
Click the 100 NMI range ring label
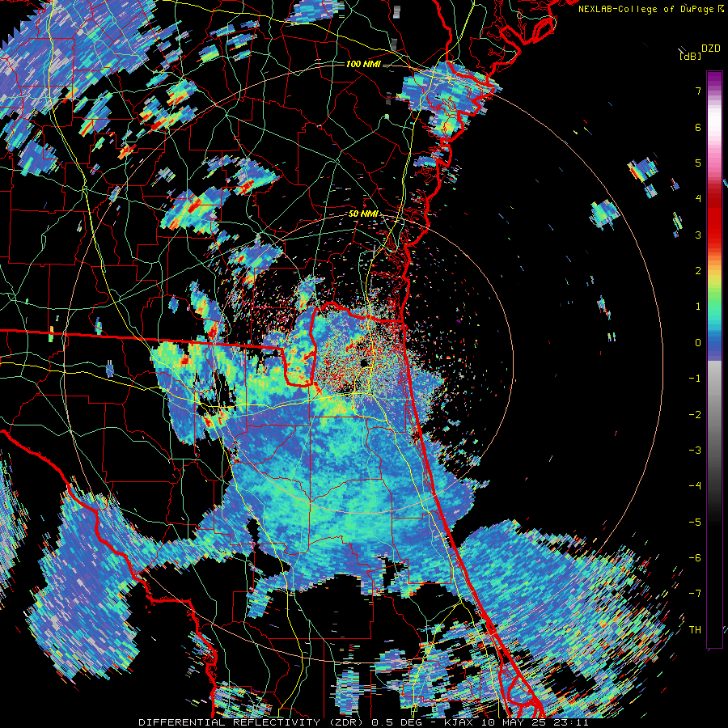point(363,64)
